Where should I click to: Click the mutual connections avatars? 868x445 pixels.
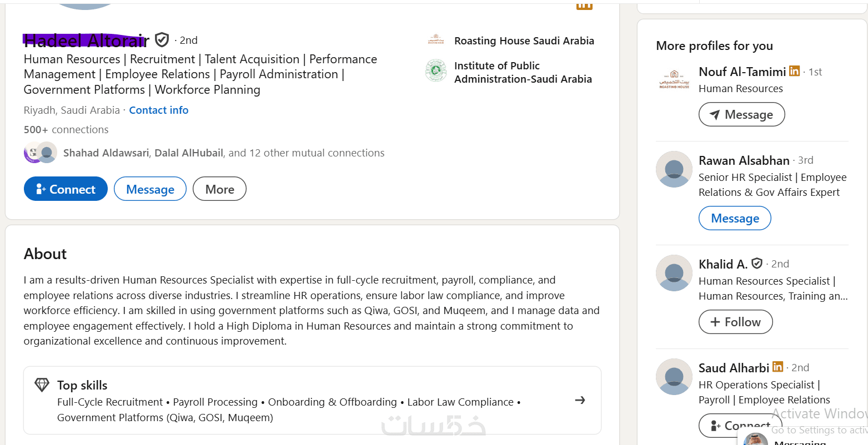coord(41,153)
